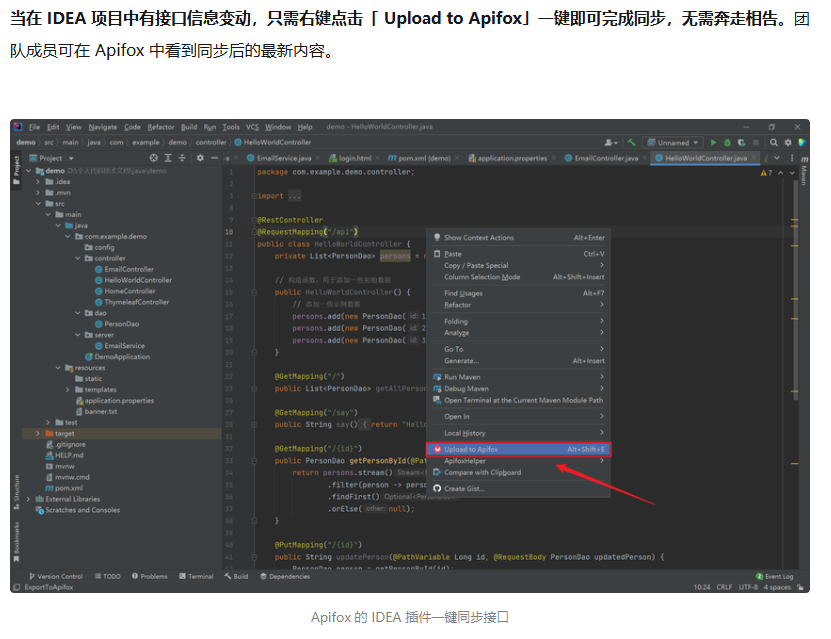Toggle the import fold marker at line 3
The height and width of the screenshot is (639, 831).
click(254, 196)
